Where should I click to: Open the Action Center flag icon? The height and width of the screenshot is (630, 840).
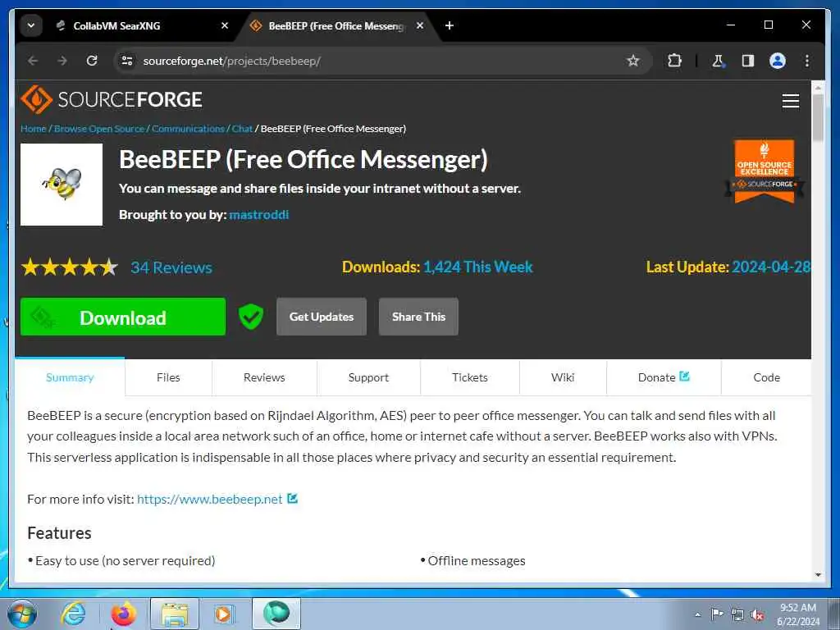point(717,614)
